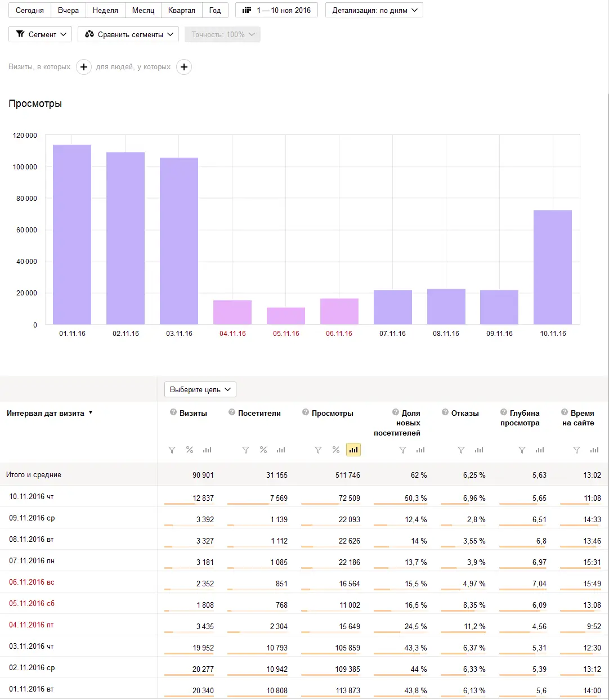This screenshot has width=609, height=700.
Task: Add a people condition with the plus button
Action: point(184,67)
